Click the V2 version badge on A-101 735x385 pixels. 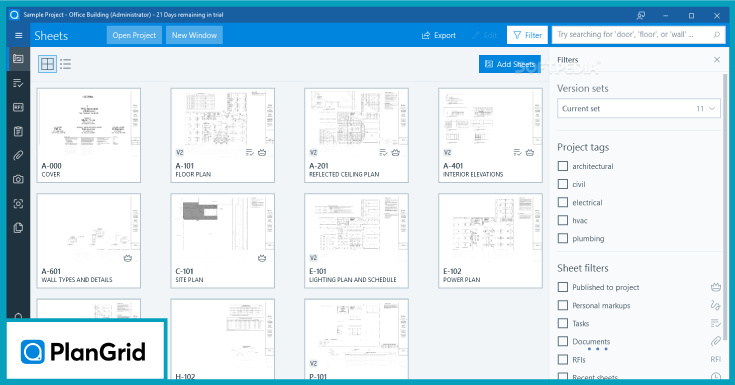click(180, 152)
